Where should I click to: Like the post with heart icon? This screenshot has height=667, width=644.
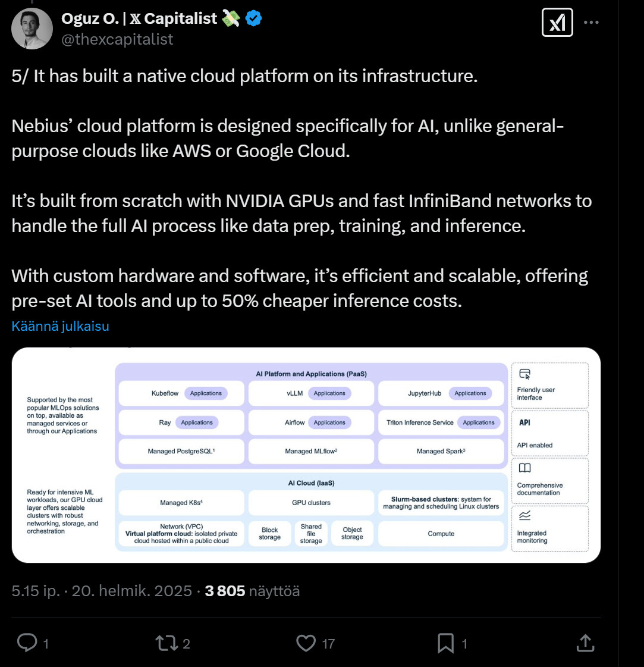[x=306, y=643]
